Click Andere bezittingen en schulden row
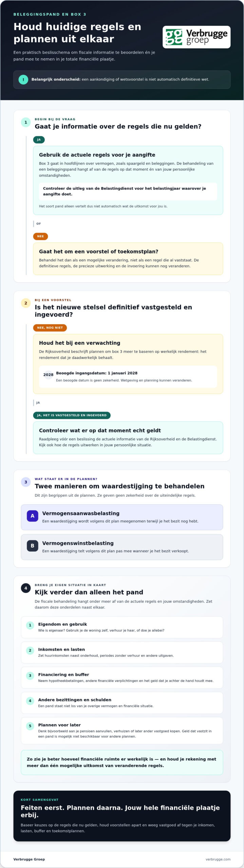This screenshot has height=868, width=244. click(x=122, y=703)
